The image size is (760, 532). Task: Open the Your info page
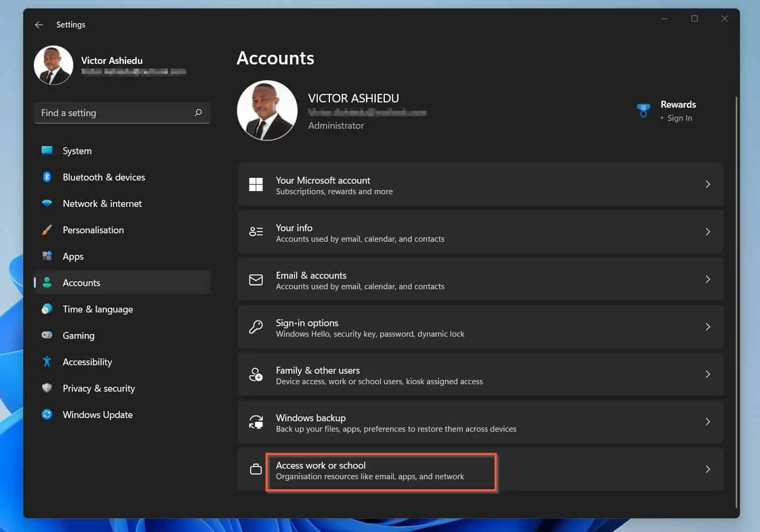(x=480, y=232)
